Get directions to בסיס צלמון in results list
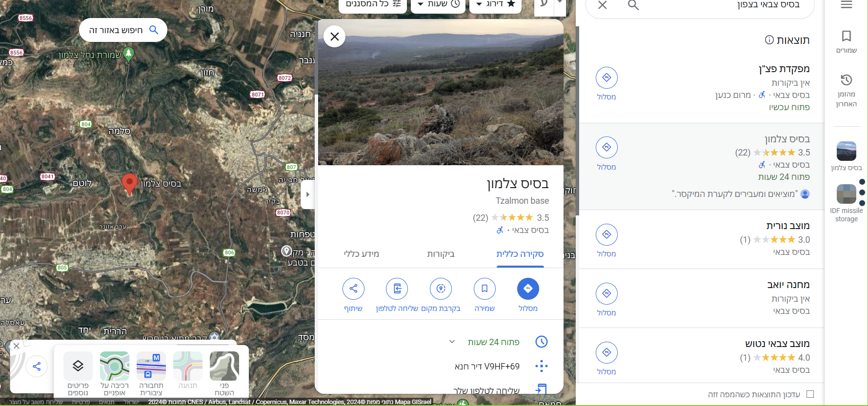The image size is (868, 406). 606,147
